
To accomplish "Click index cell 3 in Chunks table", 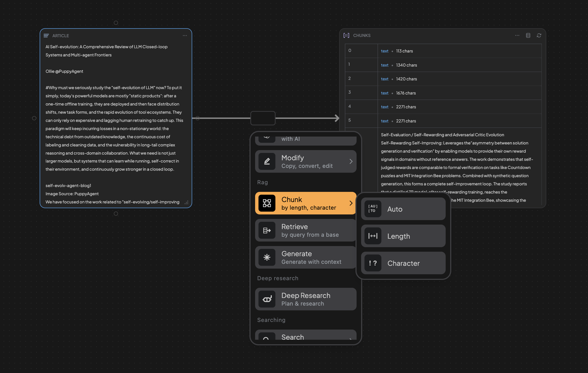I will [361, 93].
